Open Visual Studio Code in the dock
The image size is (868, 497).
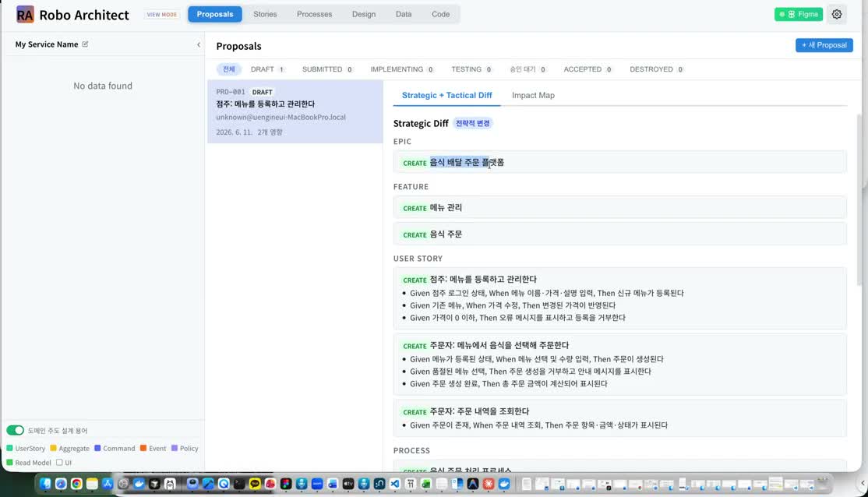point(395,484)
